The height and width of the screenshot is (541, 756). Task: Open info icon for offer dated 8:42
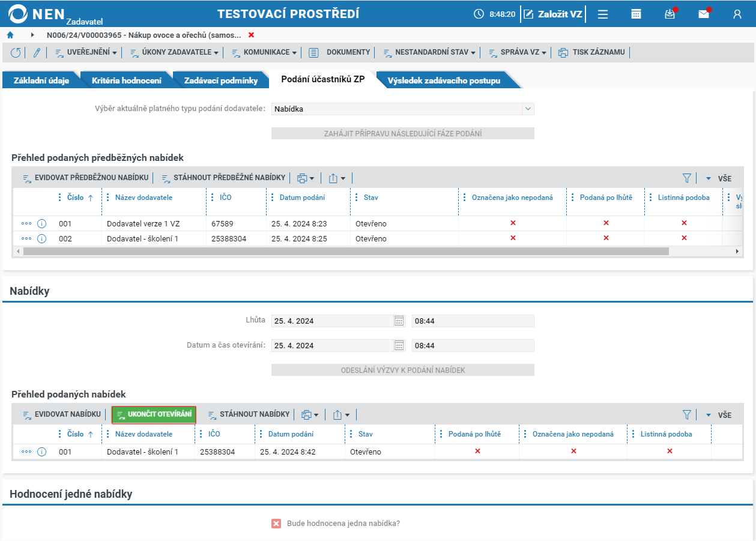42,452
